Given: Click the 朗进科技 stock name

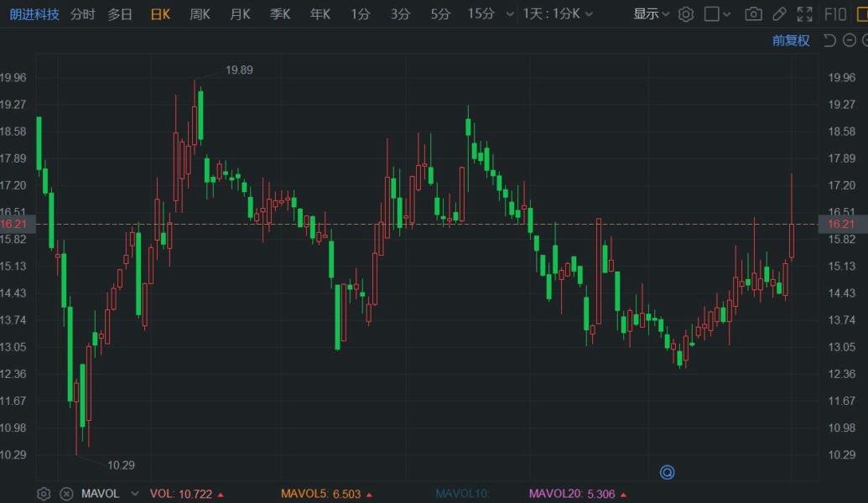Looking at the screenshot, I should tap(34, 14).
